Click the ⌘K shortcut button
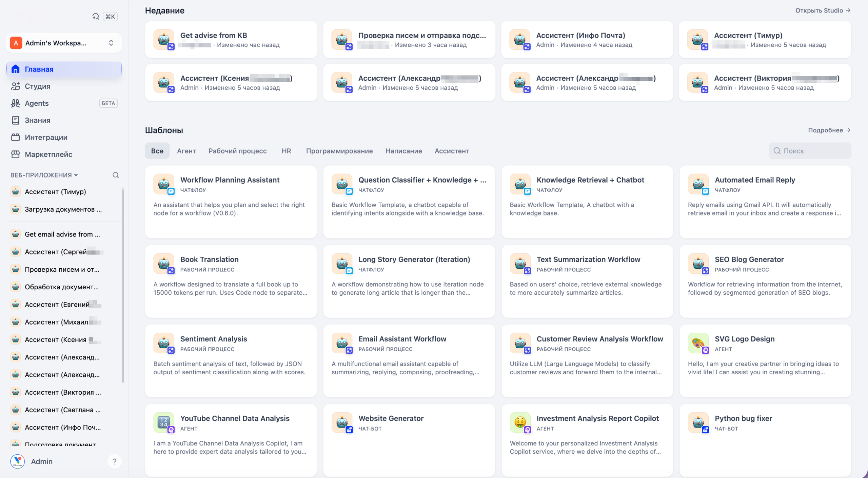This screenshot has width=868, height=478. (x=110, y=16)
